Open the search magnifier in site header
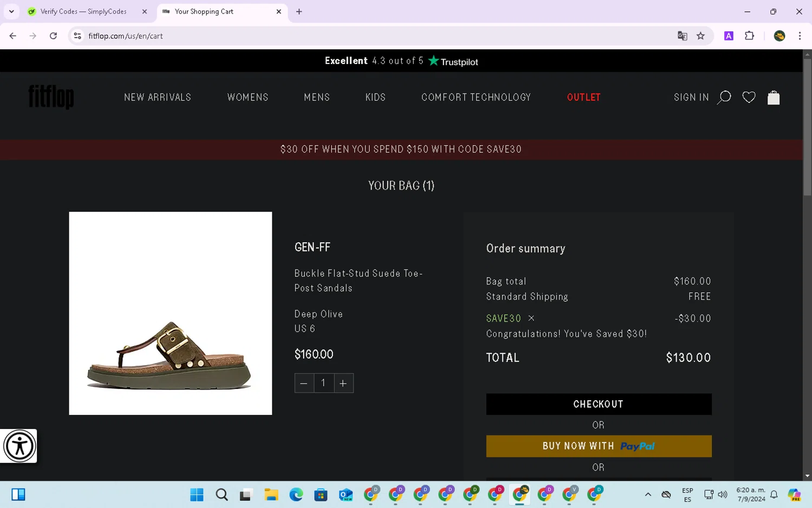 pyautogui.click(x=724, y=97)
